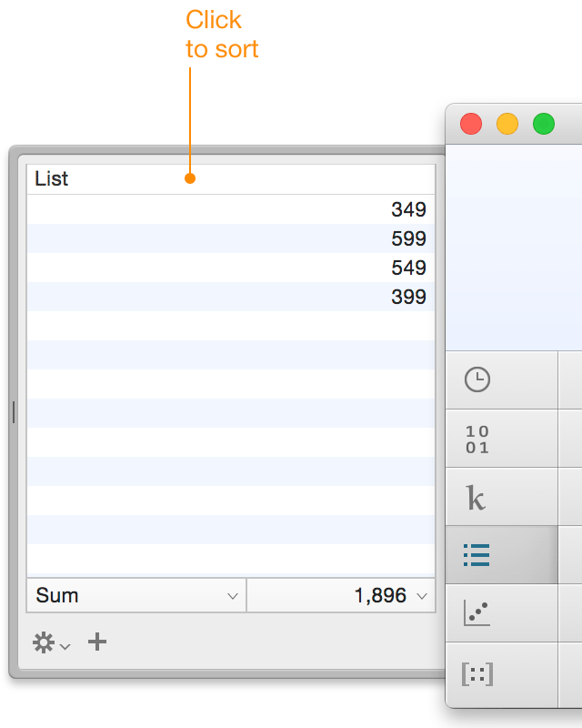Open the 1,896 result dropdown
This screenshot has width=582, height=728.
(341, 595)
